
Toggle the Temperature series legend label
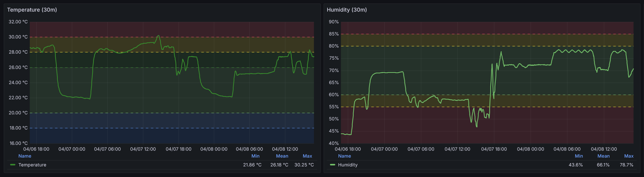click(x=32, y=165)
